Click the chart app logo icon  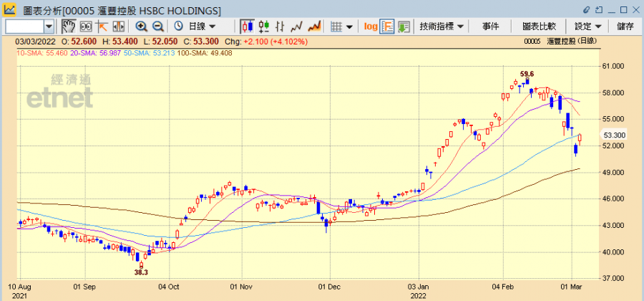10,9
